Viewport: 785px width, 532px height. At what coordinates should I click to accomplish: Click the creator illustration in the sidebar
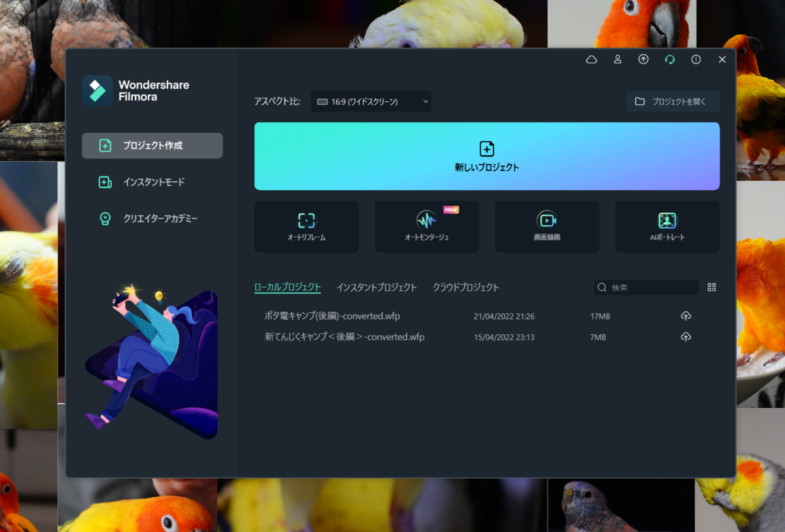152,361
